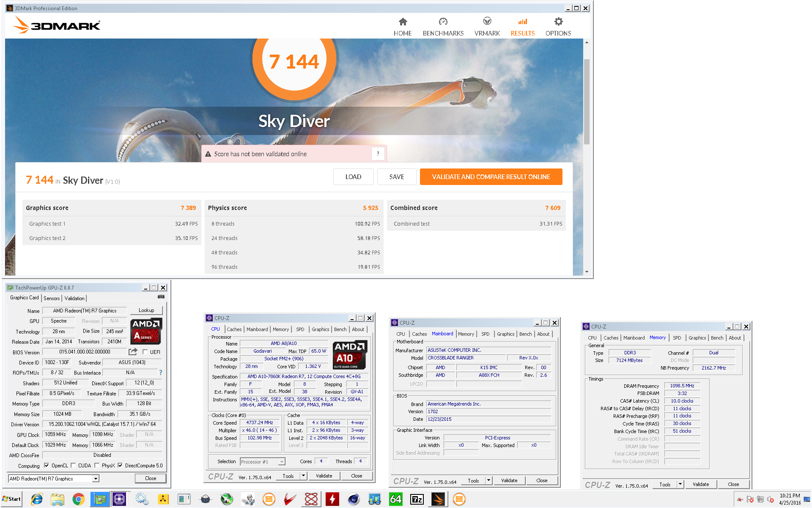Open Graphics tab in CPU-Z Memory window
812x508 pixels.
697,338
